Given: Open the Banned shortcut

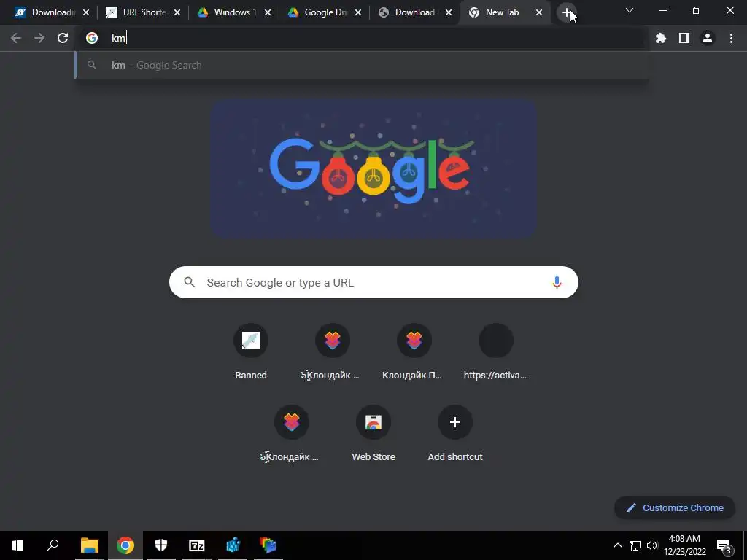Looking at the screenshot, I should point(251,351).
